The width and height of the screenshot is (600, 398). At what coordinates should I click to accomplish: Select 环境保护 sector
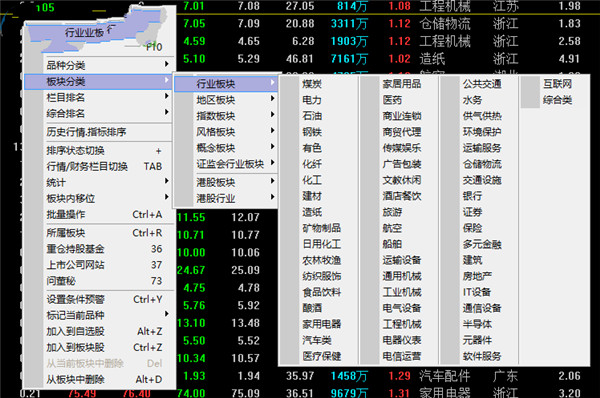(x=482, y=132)
